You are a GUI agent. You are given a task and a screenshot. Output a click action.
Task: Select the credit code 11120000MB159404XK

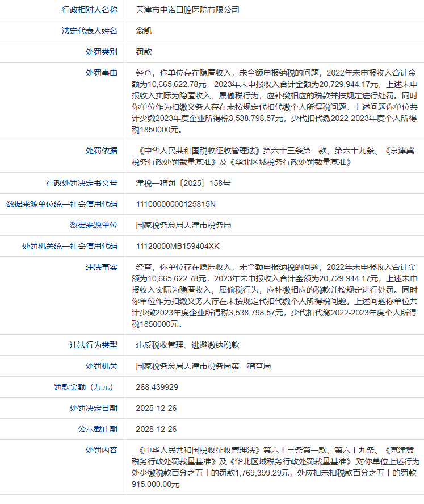178,246
